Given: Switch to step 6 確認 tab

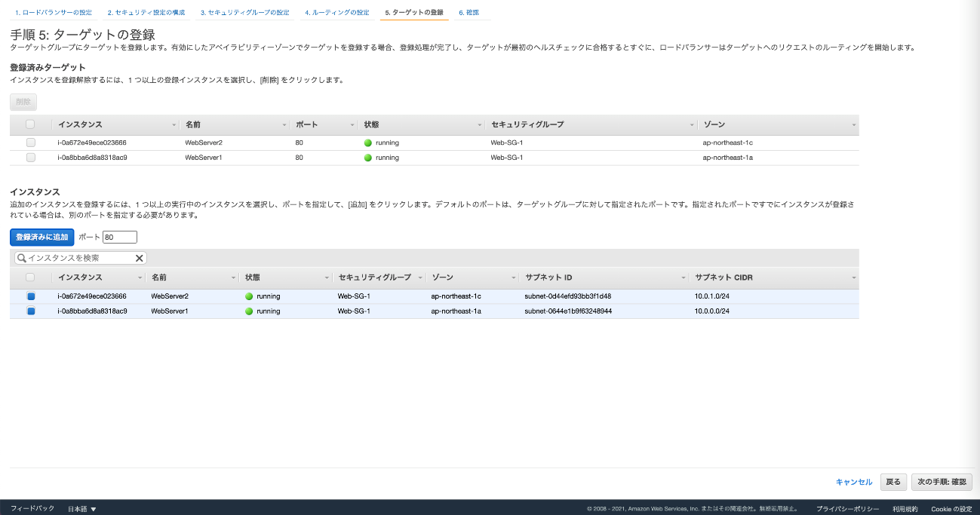Looking at the screenshot, I should [468, 13].
